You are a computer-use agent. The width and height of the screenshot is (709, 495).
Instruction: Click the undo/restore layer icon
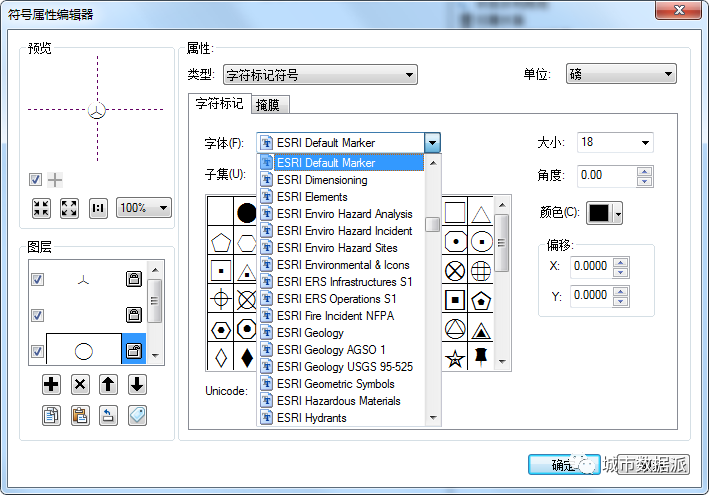pos(108,415)
